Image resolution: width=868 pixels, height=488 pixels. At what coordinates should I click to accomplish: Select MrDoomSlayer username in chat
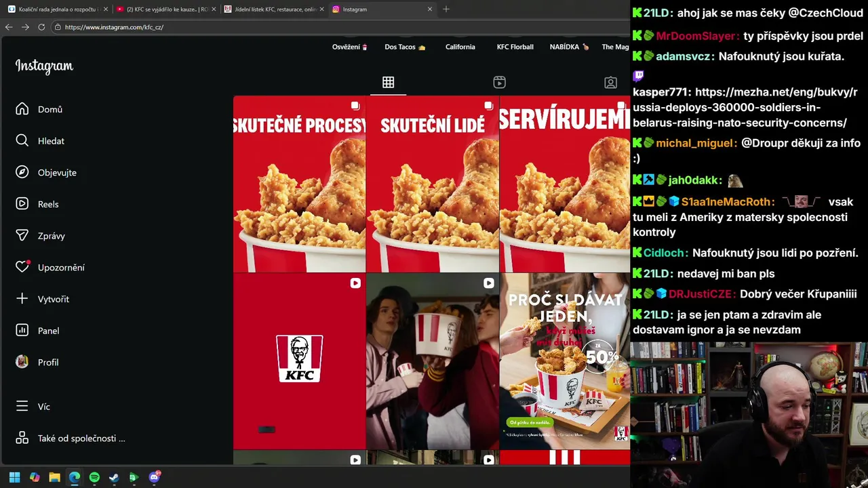[x=696, y=36]
